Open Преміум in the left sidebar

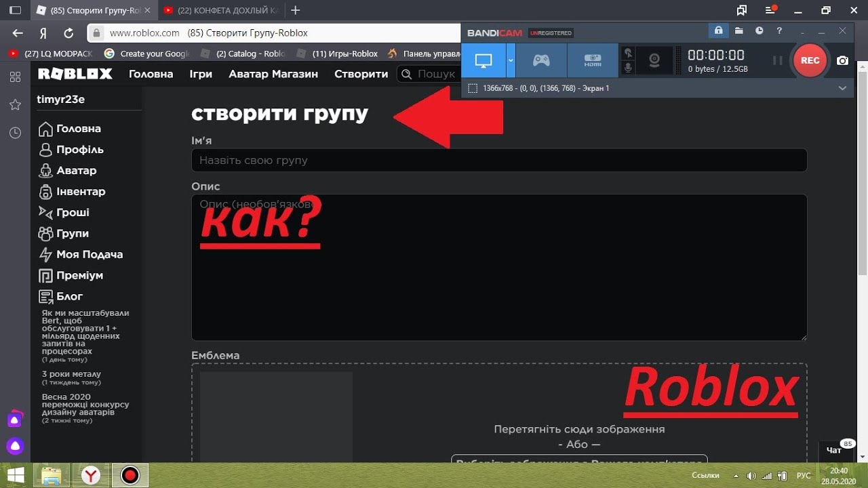click(x=71, y=276)
